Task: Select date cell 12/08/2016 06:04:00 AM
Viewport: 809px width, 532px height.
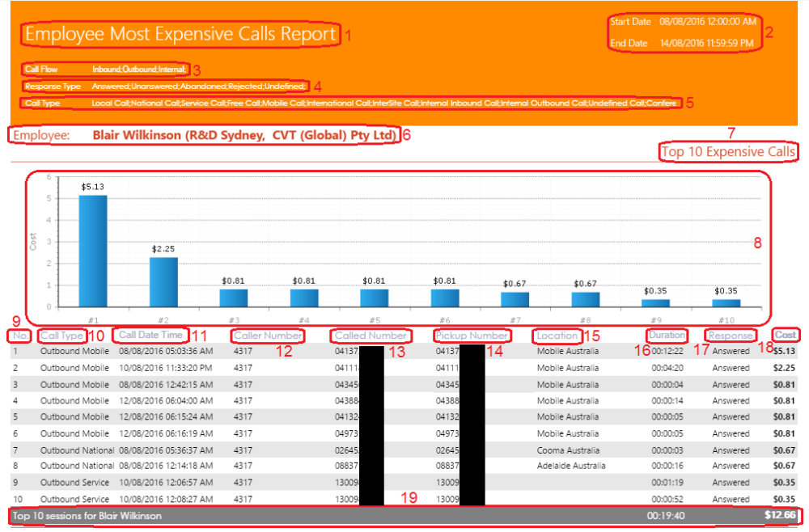Action: pos(166,400)
